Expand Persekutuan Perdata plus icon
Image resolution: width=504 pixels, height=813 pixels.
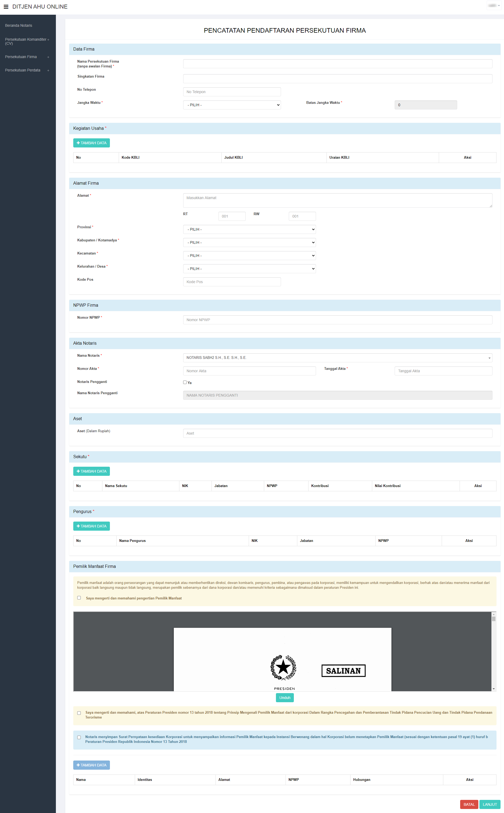48,70
